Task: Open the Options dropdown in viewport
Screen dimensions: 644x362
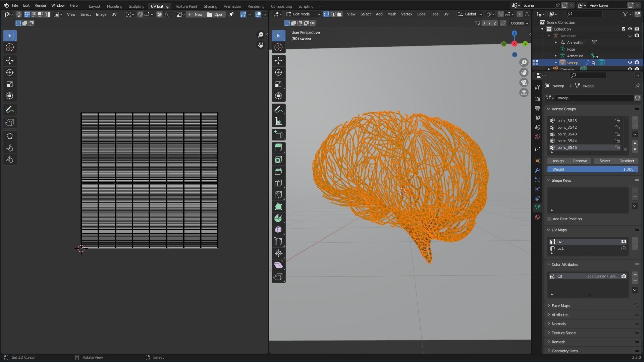Action: 519,23
